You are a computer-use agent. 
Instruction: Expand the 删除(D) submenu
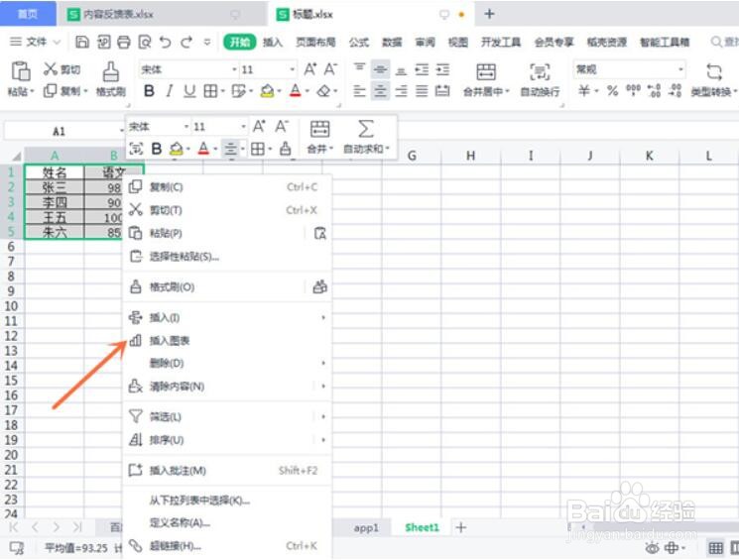click(227, 363)
